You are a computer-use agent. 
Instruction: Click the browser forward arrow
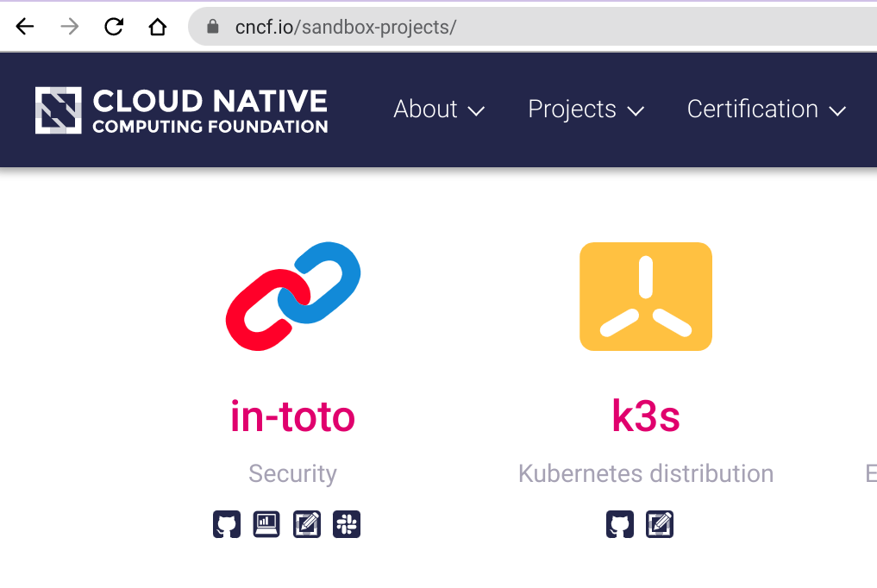coord(70,26)
